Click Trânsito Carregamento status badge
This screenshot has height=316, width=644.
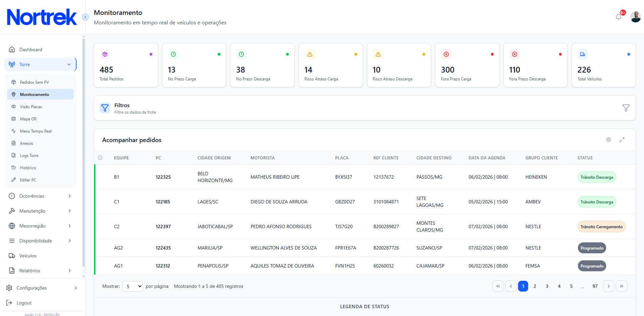click(x=601, y=226)
